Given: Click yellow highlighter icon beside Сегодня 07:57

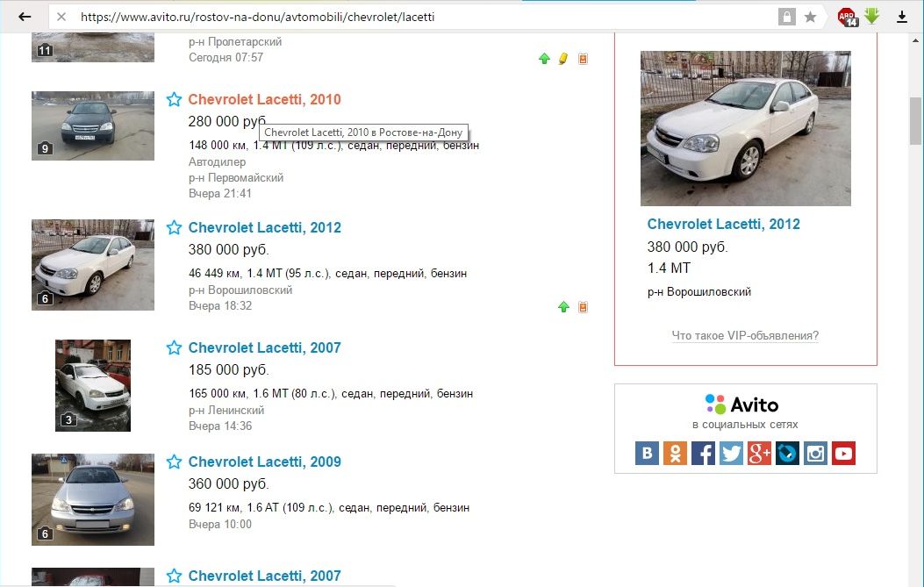Looking at the screenshot, I should pos(563,58).
